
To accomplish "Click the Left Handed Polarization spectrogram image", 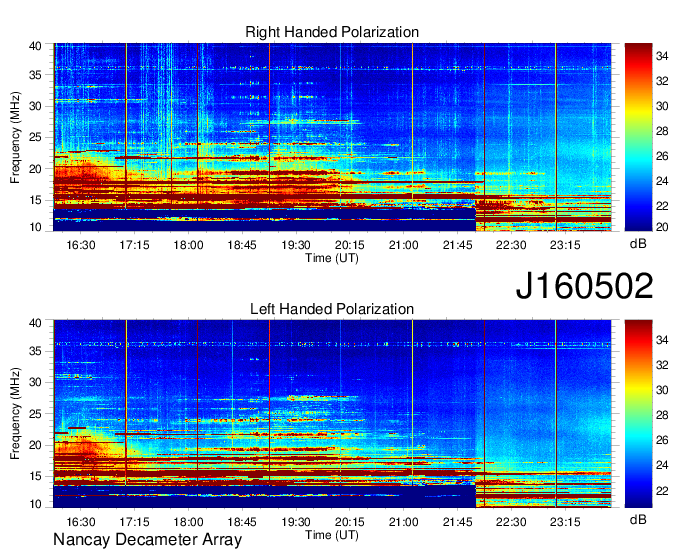I will [332, 414].
